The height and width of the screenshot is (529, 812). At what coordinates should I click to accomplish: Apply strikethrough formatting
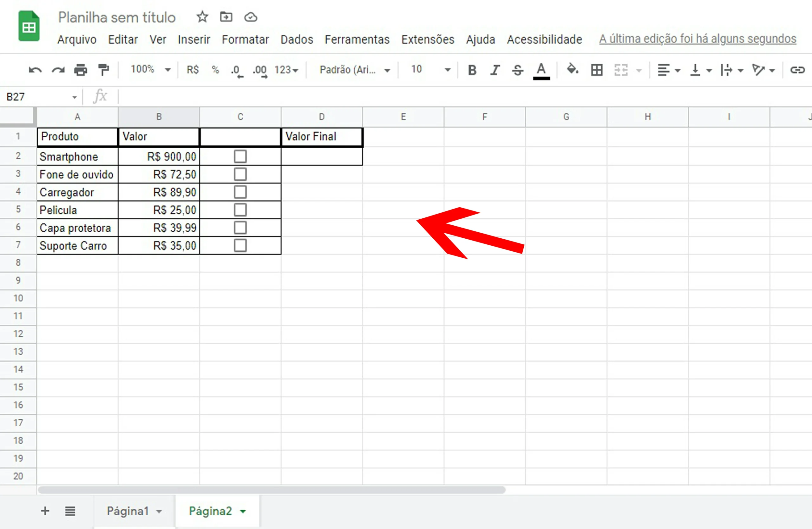click(x=518, y=70)
